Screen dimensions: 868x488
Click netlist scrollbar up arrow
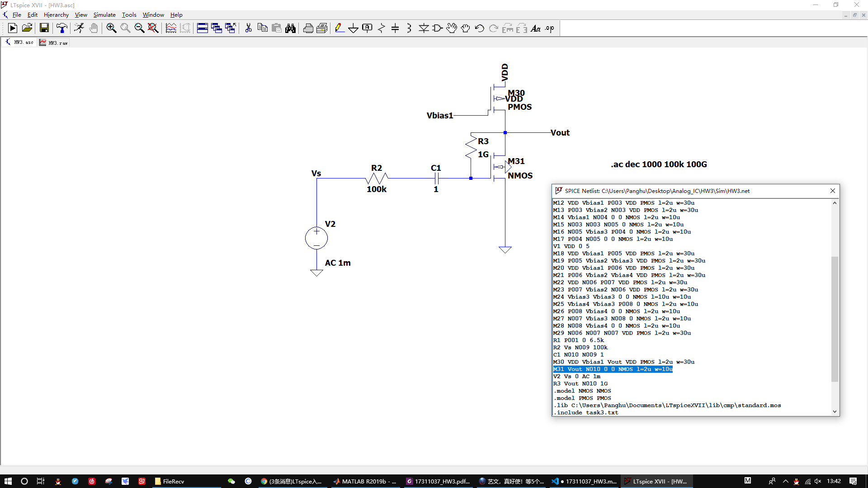pos(835,203)
